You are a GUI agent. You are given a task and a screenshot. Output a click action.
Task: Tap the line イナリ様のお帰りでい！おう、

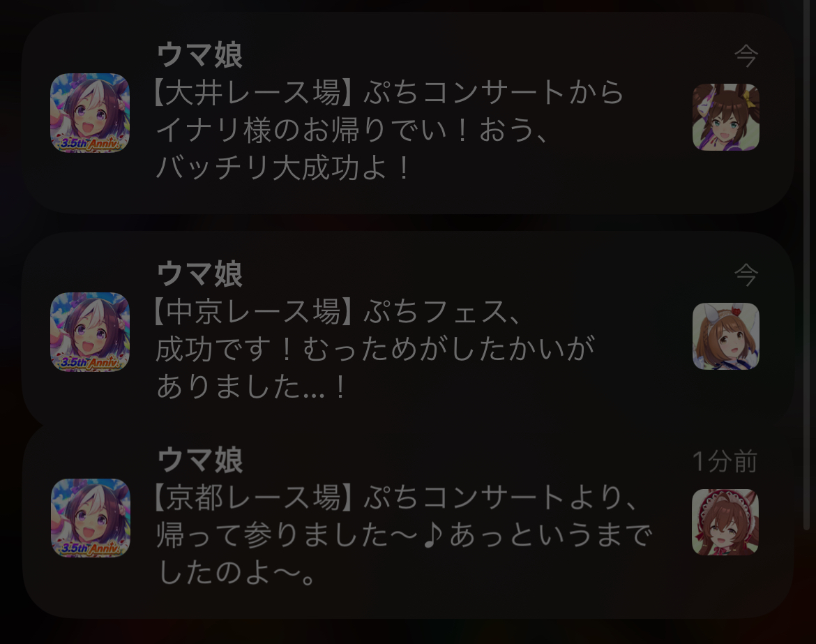(x=352, y=130)
